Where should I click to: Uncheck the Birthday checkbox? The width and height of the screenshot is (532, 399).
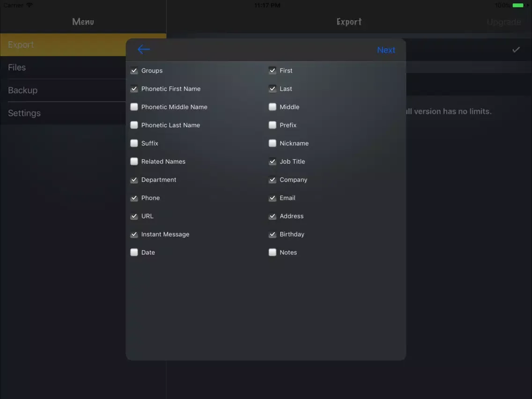[273, 235]
